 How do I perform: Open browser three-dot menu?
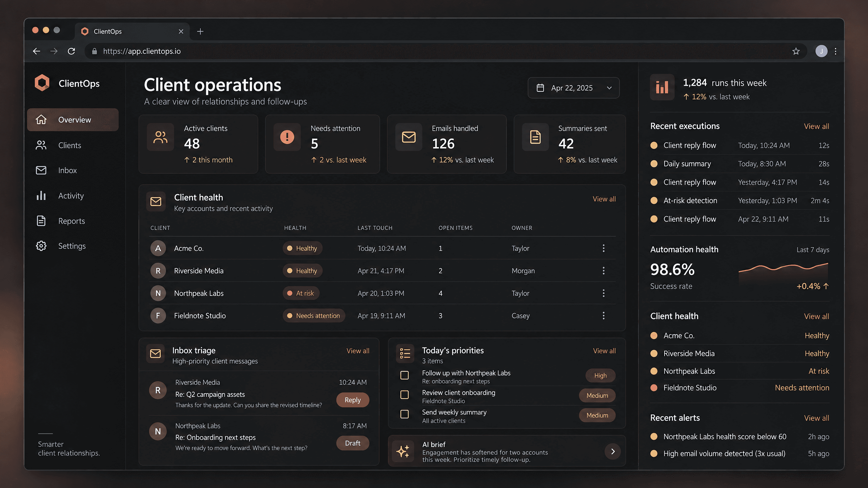tap(835, 51)
